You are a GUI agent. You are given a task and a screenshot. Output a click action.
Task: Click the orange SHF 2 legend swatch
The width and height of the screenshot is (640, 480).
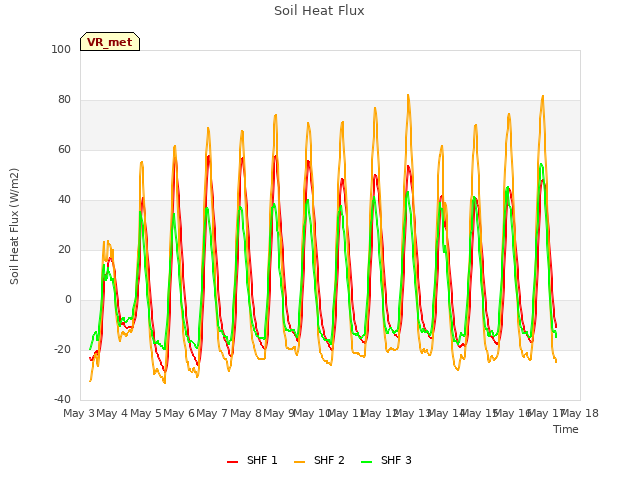[299, 462]
